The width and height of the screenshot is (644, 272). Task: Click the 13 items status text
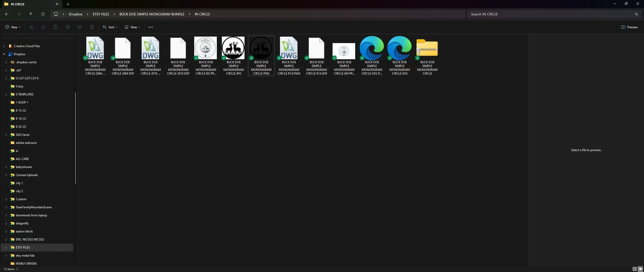click(x=9, y=269)
